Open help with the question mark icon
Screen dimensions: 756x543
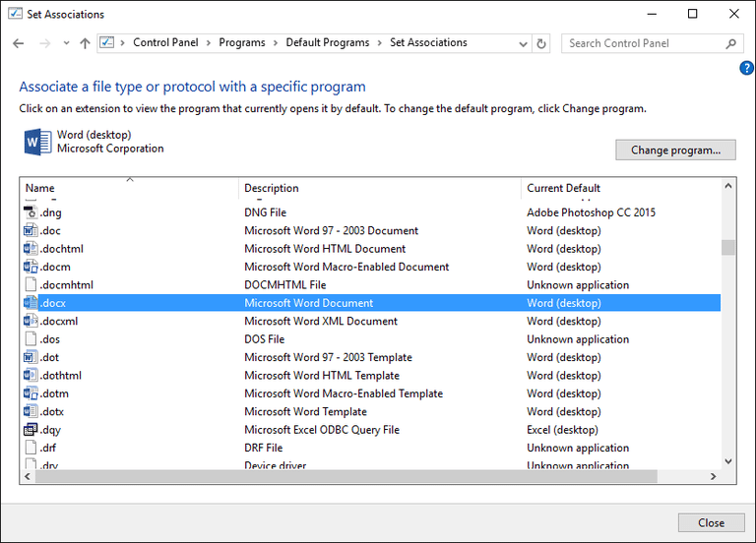tap(746, 68)
